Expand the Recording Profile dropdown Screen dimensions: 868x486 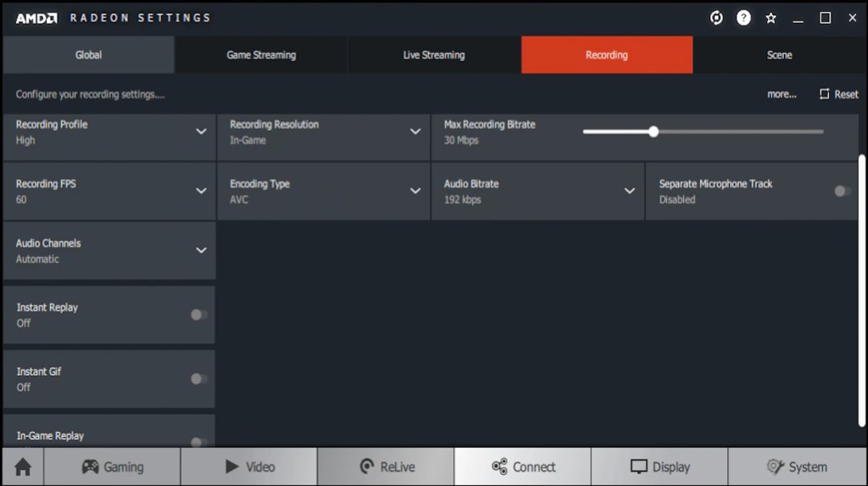[201, 131]
